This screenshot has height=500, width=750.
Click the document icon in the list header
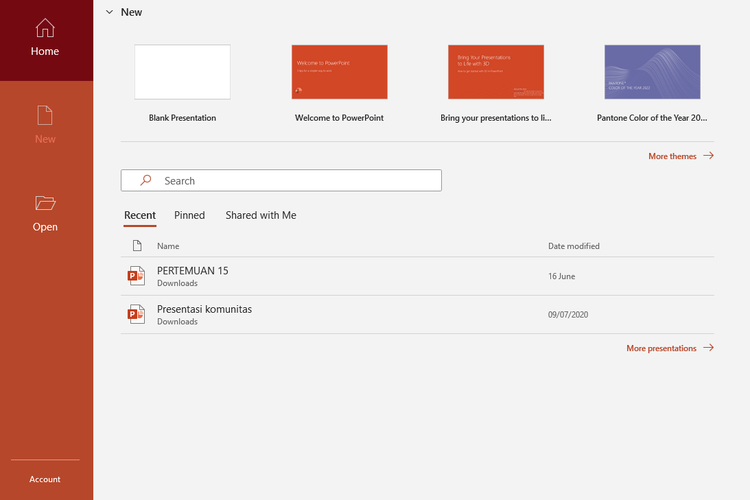[x=137, y=246]
